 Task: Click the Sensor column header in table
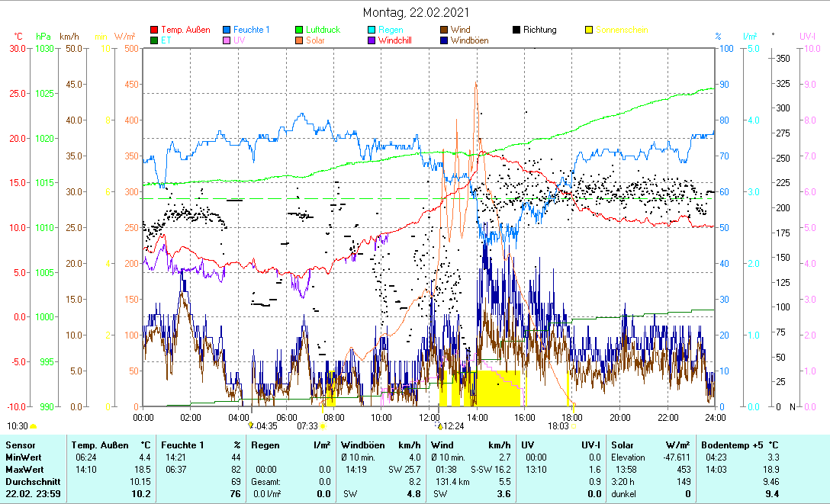(20, 445)
